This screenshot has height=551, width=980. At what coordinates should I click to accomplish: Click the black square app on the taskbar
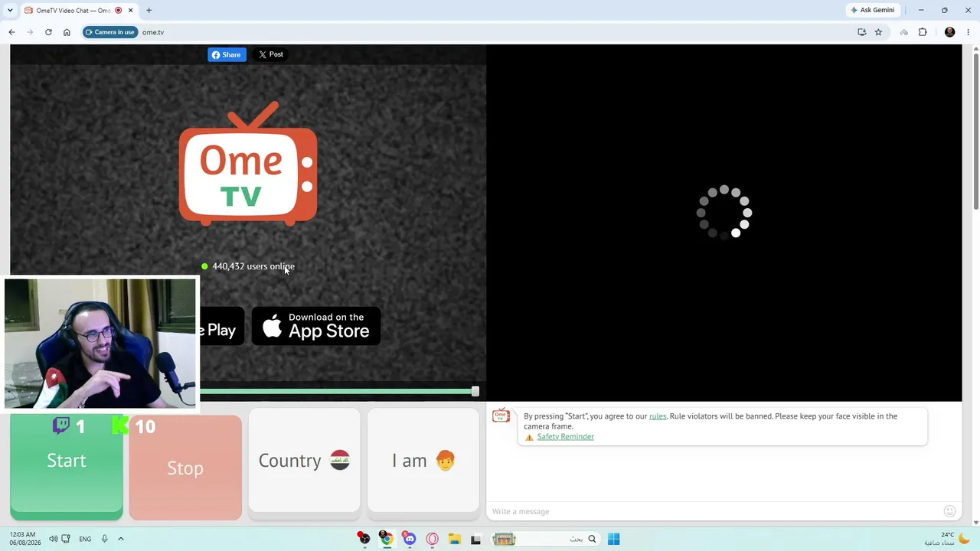(475, 540)
